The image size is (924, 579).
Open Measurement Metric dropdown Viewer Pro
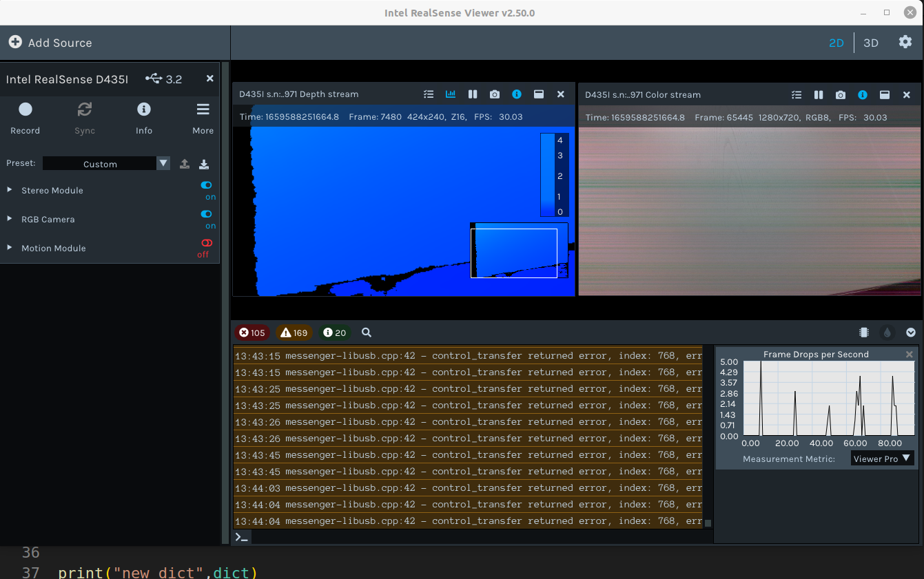[883, 459]
